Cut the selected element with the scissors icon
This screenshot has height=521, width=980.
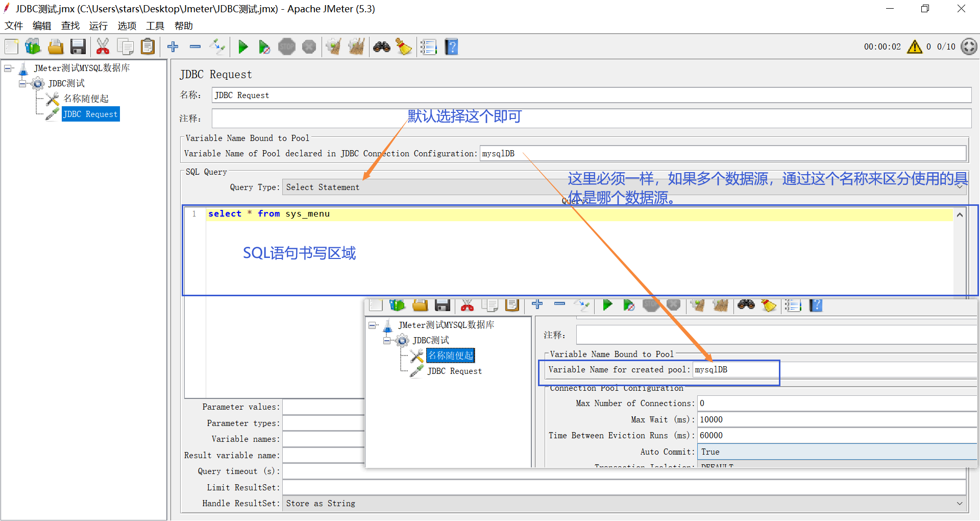pos(103,46)
